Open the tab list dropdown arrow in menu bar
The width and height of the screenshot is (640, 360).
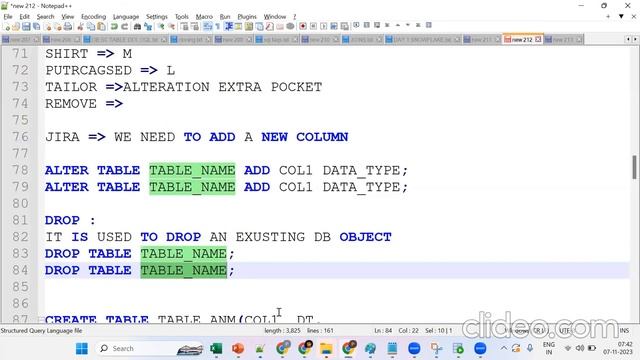tap(621, 16)
